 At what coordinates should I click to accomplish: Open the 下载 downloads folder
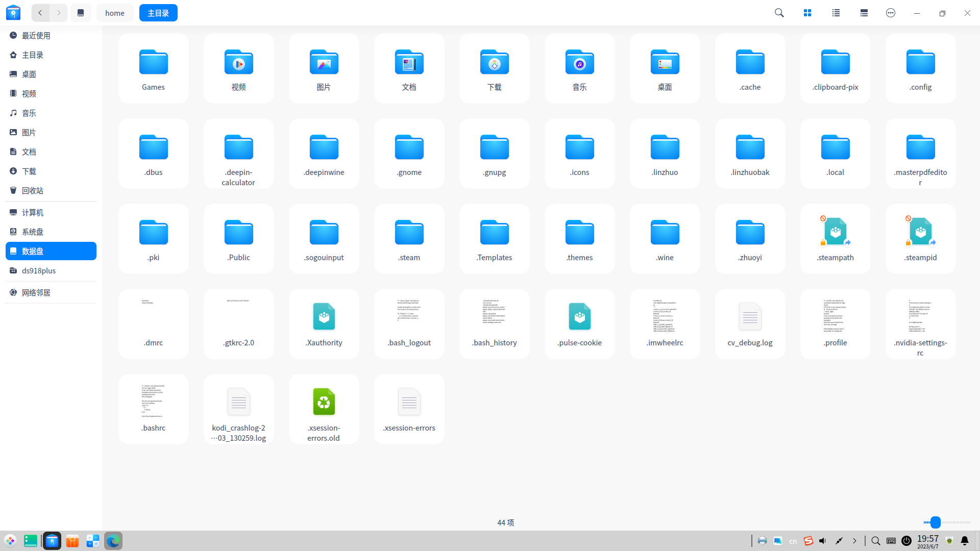494,69
